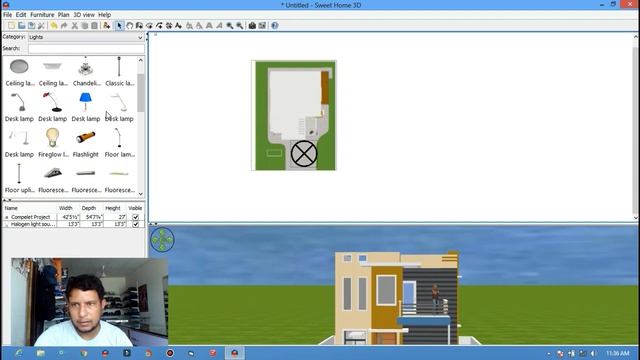Create a photo with camera icon
The height and width of the screenshot is (360, 640).
tap(252, 26)
